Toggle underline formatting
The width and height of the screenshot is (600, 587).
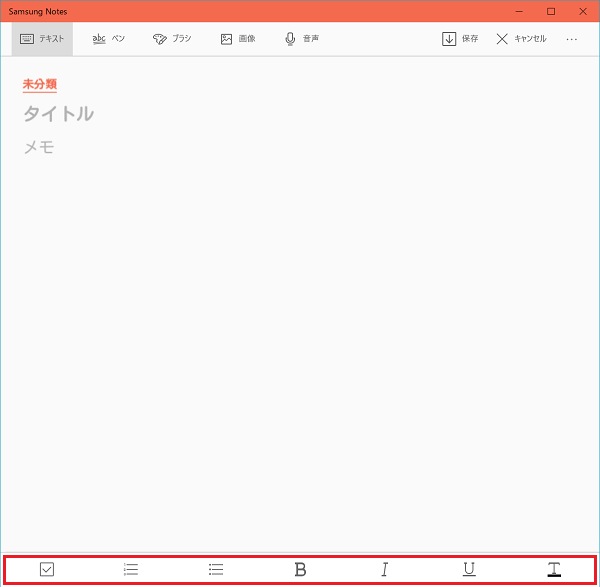[x=469, y=569]
